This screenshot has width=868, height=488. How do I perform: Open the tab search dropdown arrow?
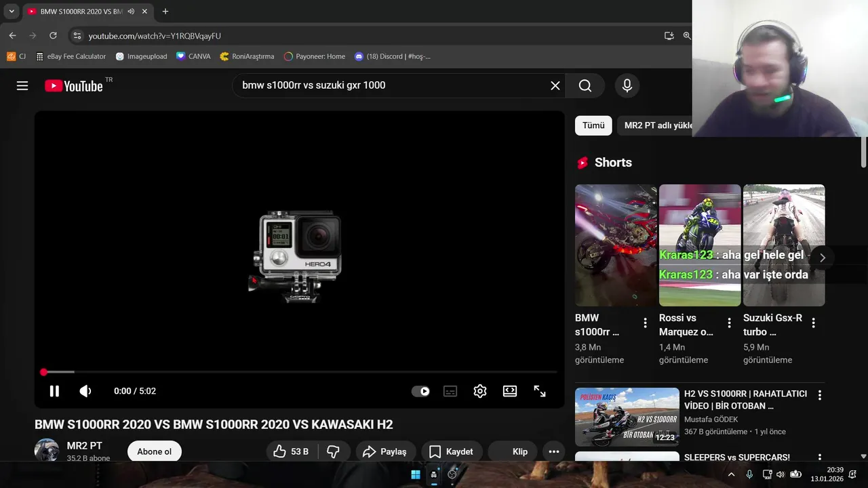[x=12, y=12]
